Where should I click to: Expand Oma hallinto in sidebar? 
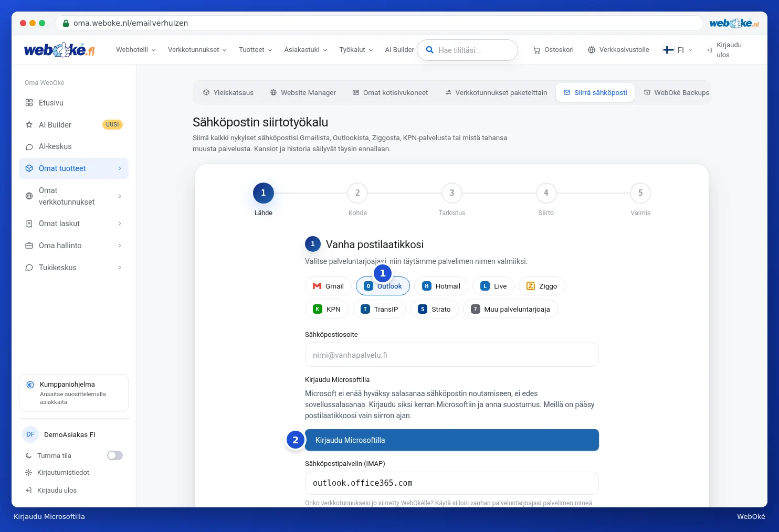point(73,246)
